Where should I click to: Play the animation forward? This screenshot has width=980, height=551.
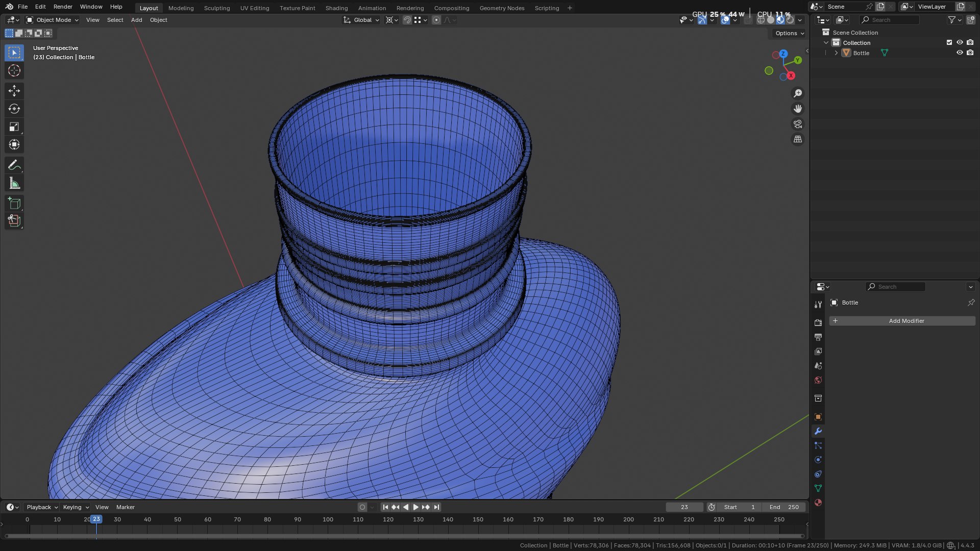click(x=415, y=507)
